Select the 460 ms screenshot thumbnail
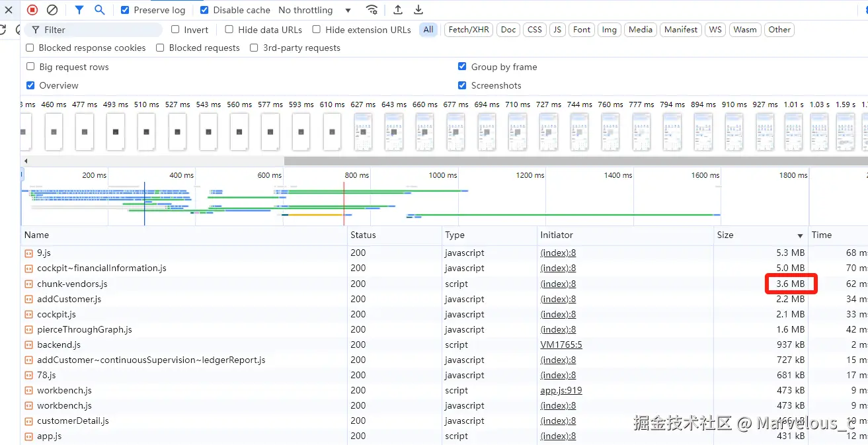 [x=54, y=131]
